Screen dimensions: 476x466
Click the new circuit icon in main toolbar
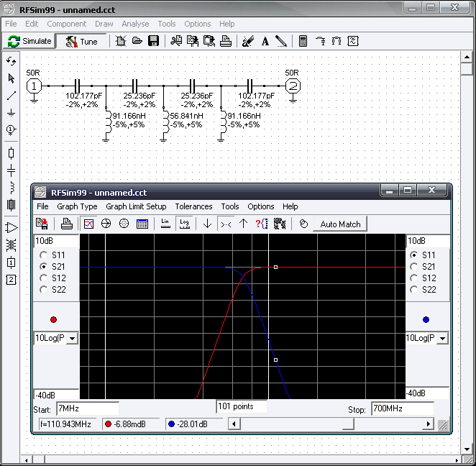click(121, 41)
